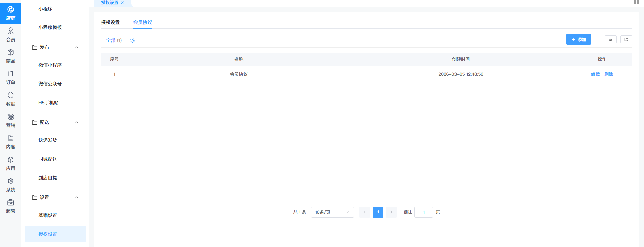Open the 订单 module icon
Image resolution: width=644 pixels, height=247 pixels.
(11, 74)
